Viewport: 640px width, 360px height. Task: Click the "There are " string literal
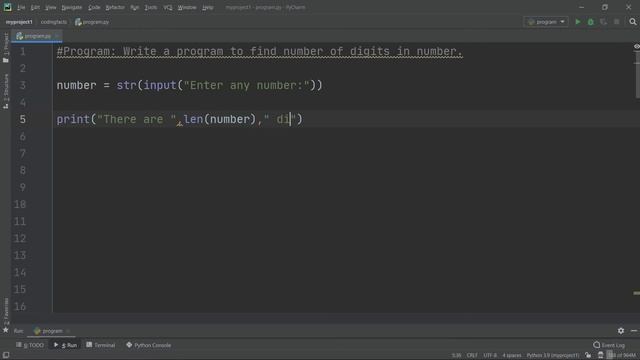pos(136,119)
